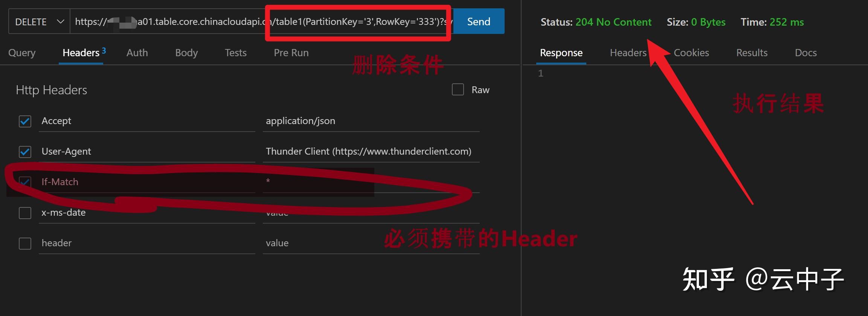This screenshot has width=868, height=316.
Task: Click line number 1 in the response
Action: click(x=540, y=73)
